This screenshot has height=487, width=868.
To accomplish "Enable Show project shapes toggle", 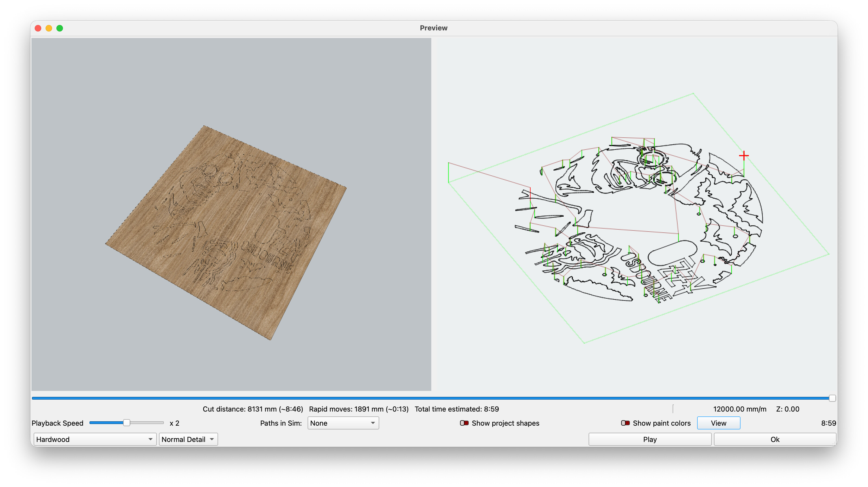I will (x=464, y=423).
